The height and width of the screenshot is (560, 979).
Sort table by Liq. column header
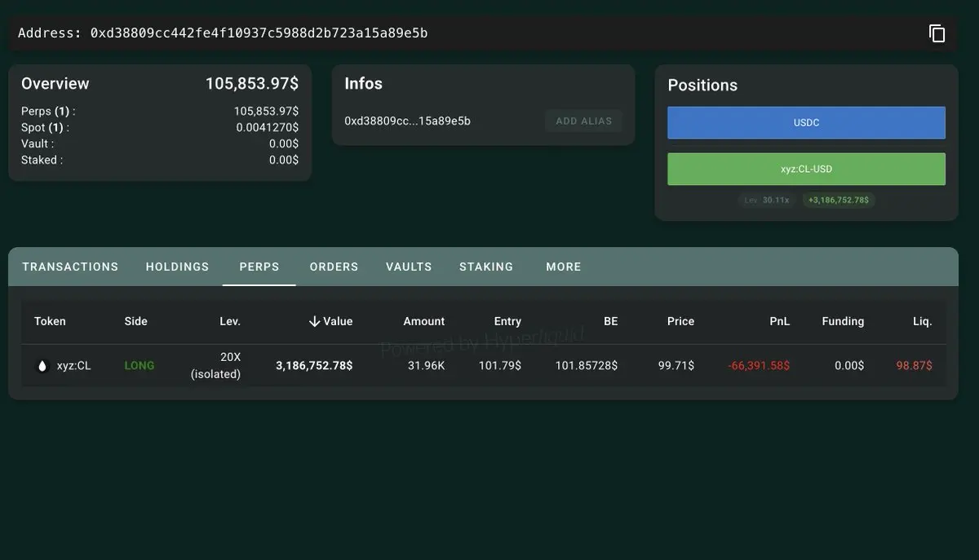922,321
